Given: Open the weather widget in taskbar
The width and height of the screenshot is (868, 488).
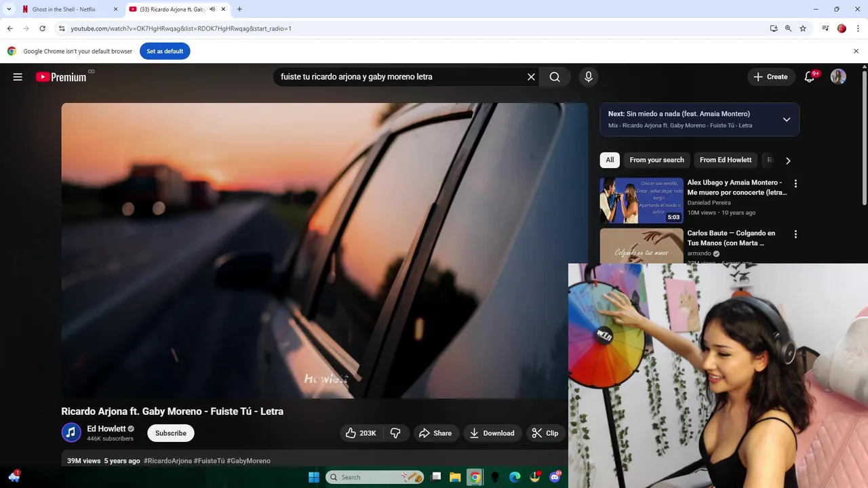Looking at the screenshot, I should coord(14,476).
